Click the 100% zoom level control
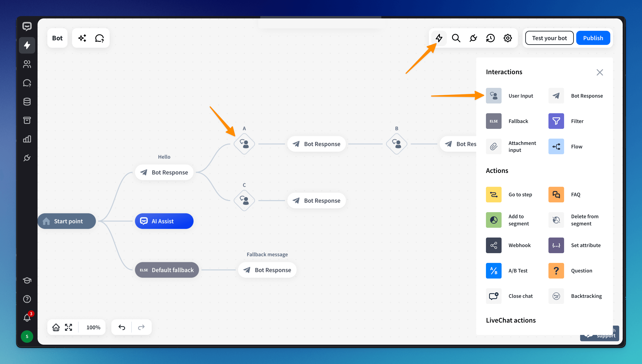 click(93, 327)
